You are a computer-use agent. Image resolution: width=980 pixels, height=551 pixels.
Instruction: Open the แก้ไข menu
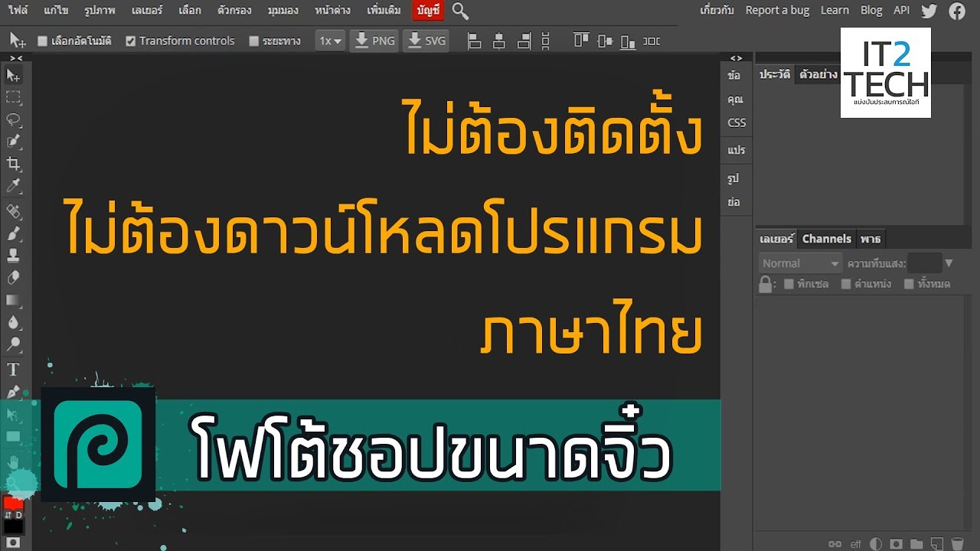[57, 11]
